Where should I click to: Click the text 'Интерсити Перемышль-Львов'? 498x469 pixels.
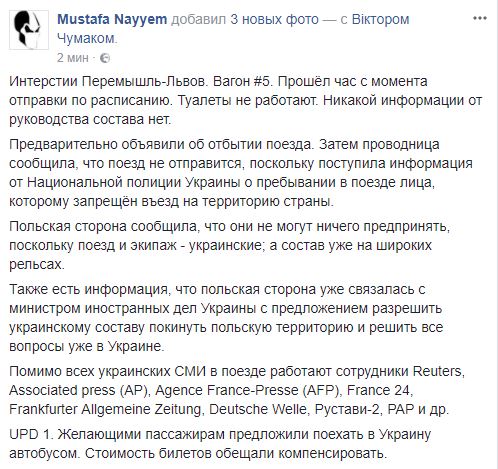click(x=107, y=82)
